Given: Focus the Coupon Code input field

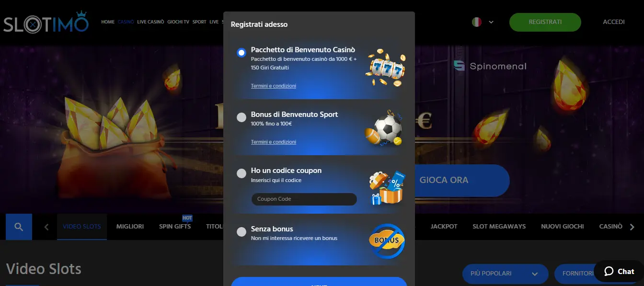Looking at the screenshot, I should click(304, 199).
